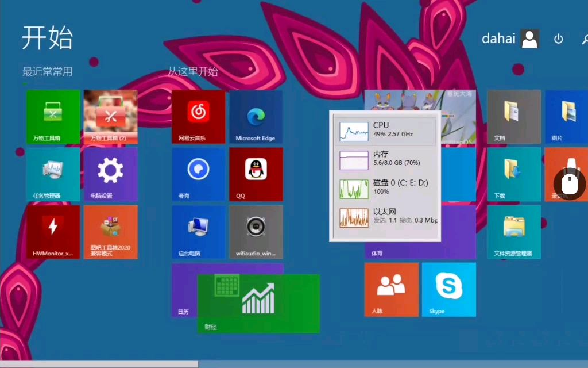Screen dimensions: 588x368
Task: Open the 任务管理器 tile
Action: (x=53, y=174)
